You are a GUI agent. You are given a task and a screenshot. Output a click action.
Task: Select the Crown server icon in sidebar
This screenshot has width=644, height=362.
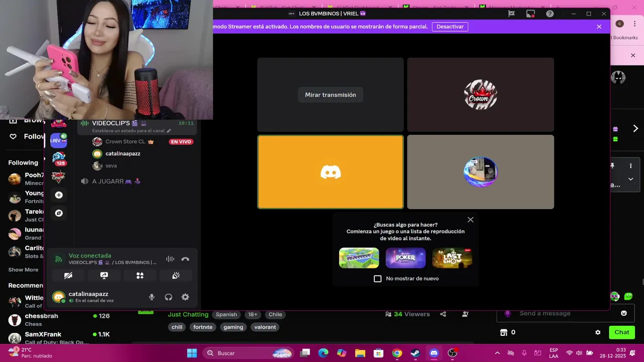(59, 176)
